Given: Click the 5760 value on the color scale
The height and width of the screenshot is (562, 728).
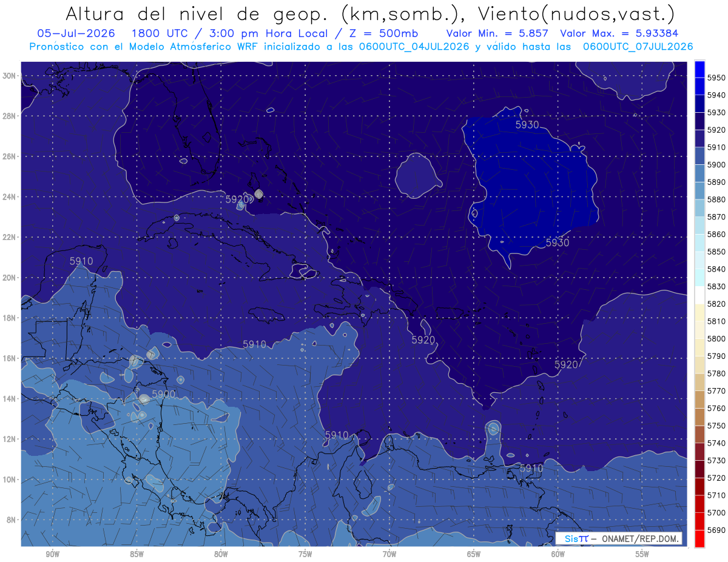Looking at the screenshot, I should [x=716, y=408].
